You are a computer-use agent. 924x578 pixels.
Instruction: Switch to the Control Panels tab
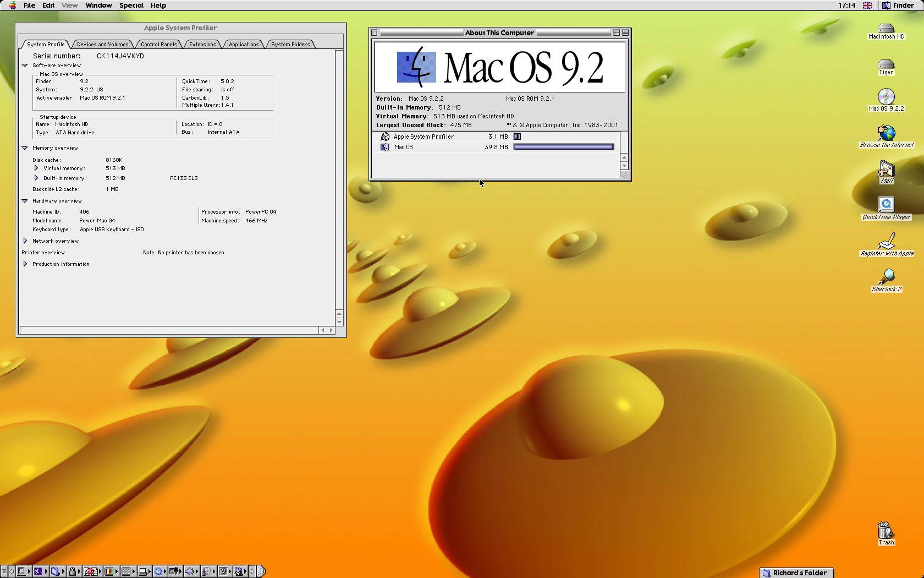click(x=158, y=44)
